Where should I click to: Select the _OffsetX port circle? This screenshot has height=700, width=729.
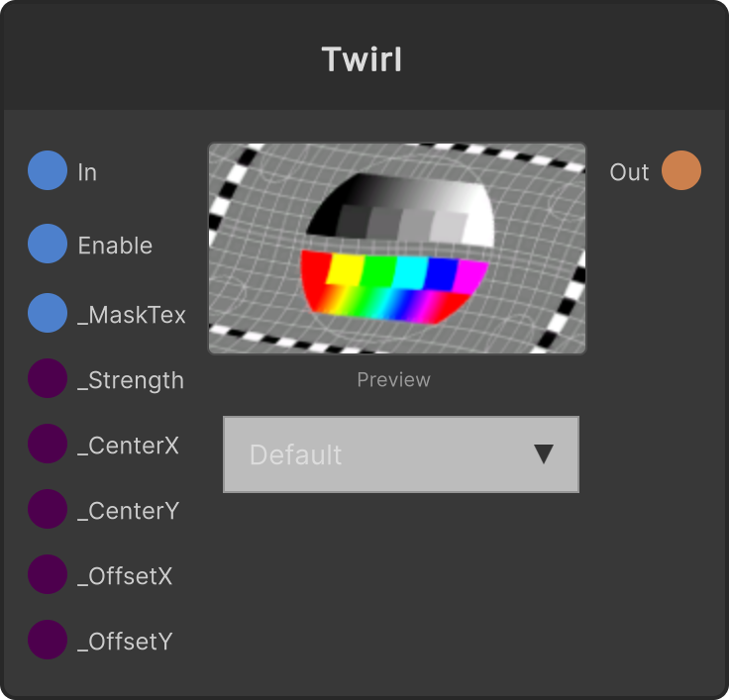(x=48, y=574)
